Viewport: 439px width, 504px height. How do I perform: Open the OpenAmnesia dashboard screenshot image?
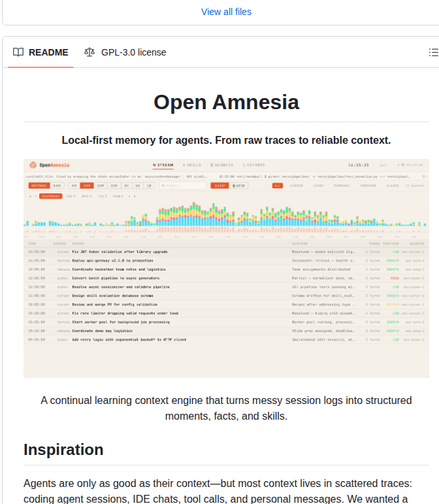(226, 269)
